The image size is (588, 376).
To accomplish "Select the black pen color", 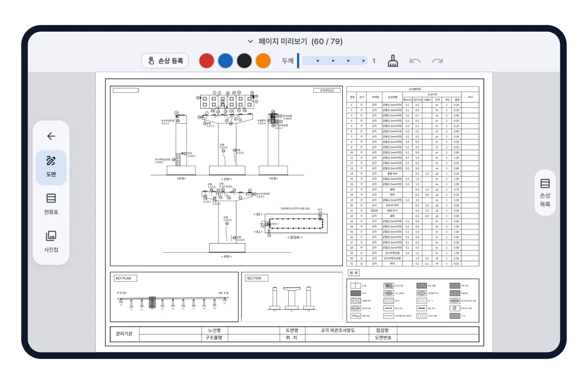I will 244,61.
